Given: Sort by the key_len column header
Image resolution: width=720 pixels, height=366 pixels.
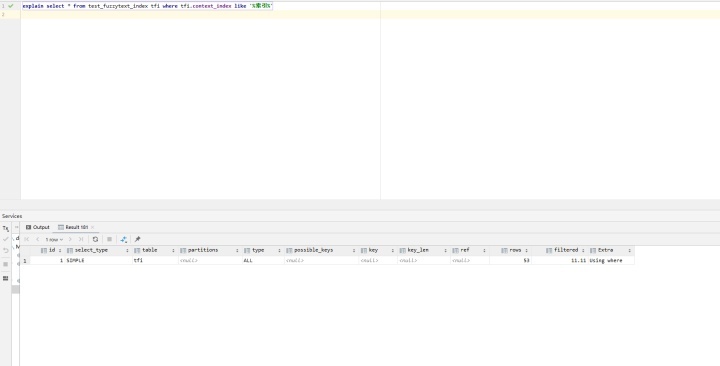Looking at the screenshot, I should coord(423,250).
